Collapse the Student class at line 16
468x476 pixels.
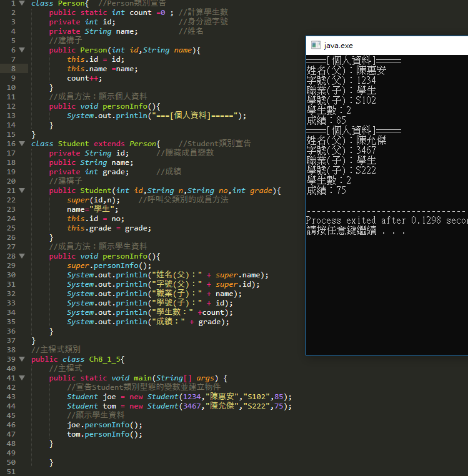coord(22,144)
